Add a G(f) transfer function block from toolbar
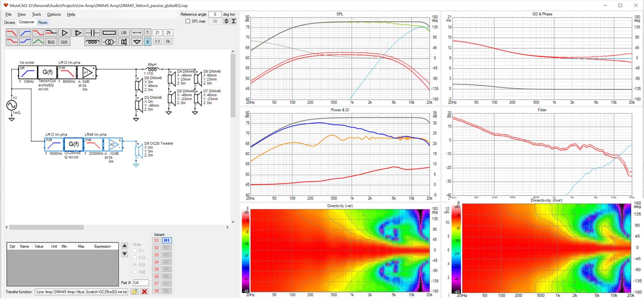The width and height of the screenshot is (644, 299). pyautogui.click(x=64, y=42)
